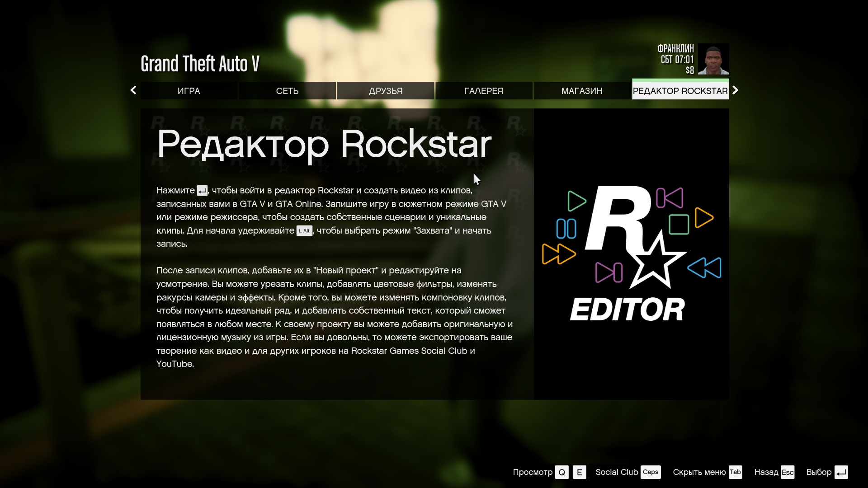Click the Caps key icon for Social Club
The width and height of the screenshot is (868, 488).
point(651,472)
